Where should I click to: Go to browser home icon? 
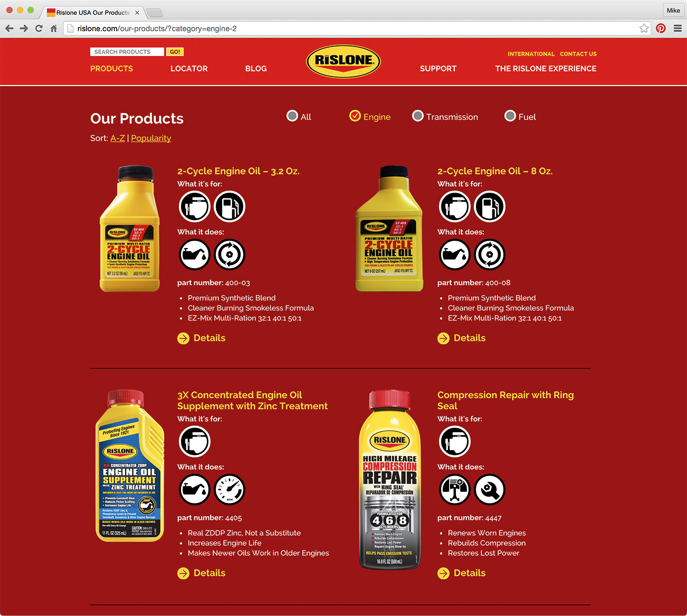pos(53,29)
